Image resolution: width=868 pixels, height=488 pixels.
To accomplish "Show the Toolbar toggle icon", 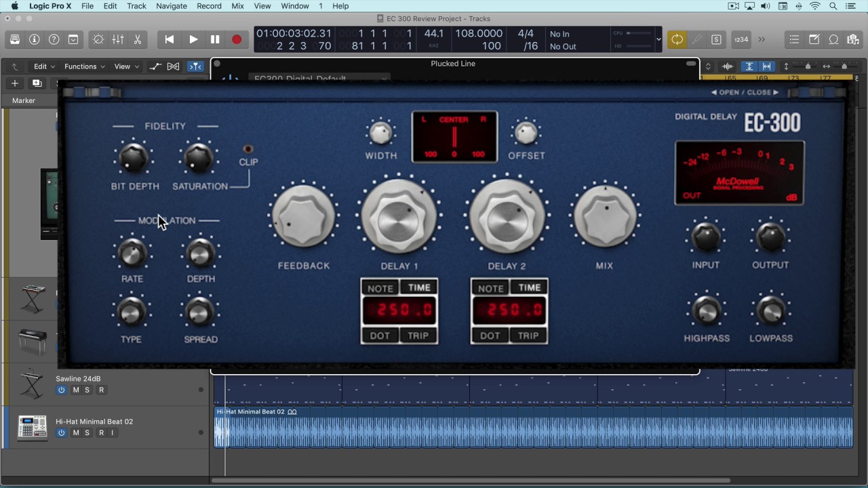I will click(73, 39).
